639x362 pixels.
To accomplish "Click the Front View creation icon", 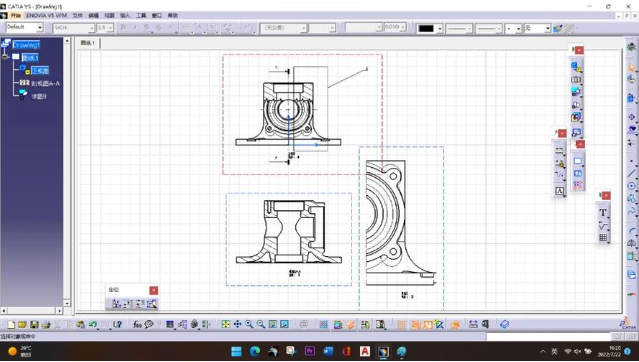I will coord(575,66).
